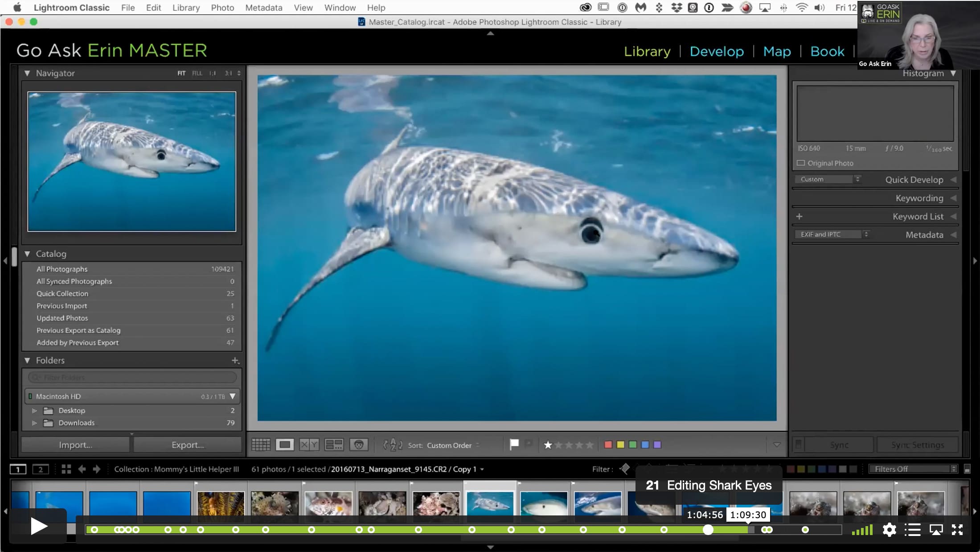The height and width of the screenshot is (552, 980).
Task: Open Compare view (XY) icon
Action: pos(309,445)
